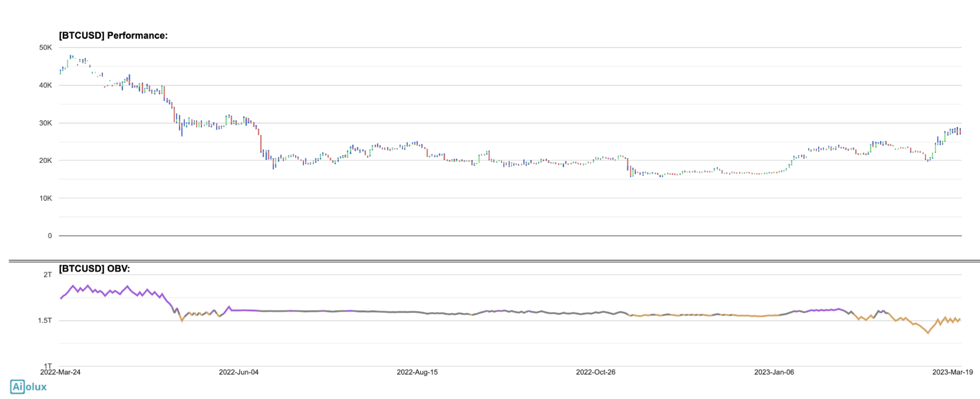Click the 20K price axis label
This screenshot has width=980, height=399.
[x=46, y=160]
